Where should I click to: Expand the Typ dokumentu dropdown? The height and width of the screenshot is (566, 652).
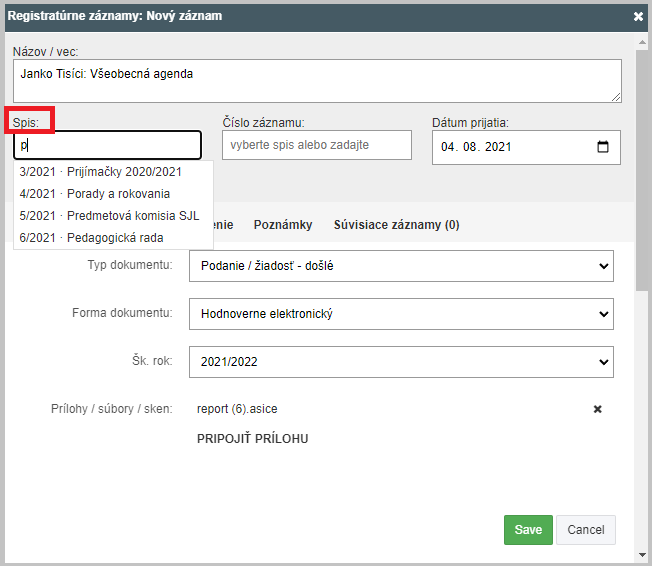(x=401, y=266)
